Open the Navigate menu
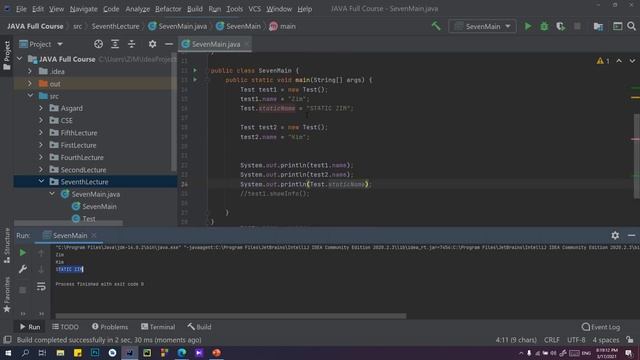This screenshot has height=360, width=640. click(83, 9)
